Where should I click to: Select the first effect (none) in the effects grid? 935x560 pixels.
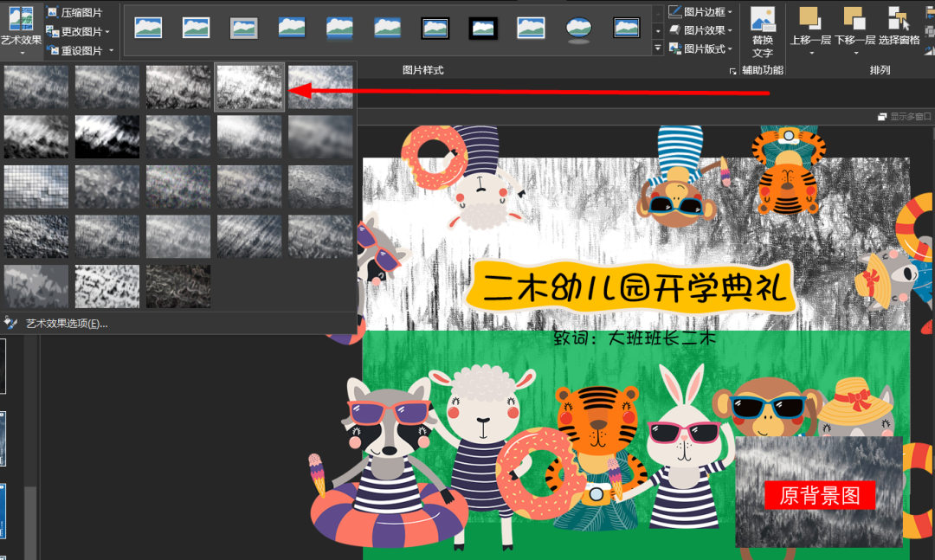tap(35, 87)
